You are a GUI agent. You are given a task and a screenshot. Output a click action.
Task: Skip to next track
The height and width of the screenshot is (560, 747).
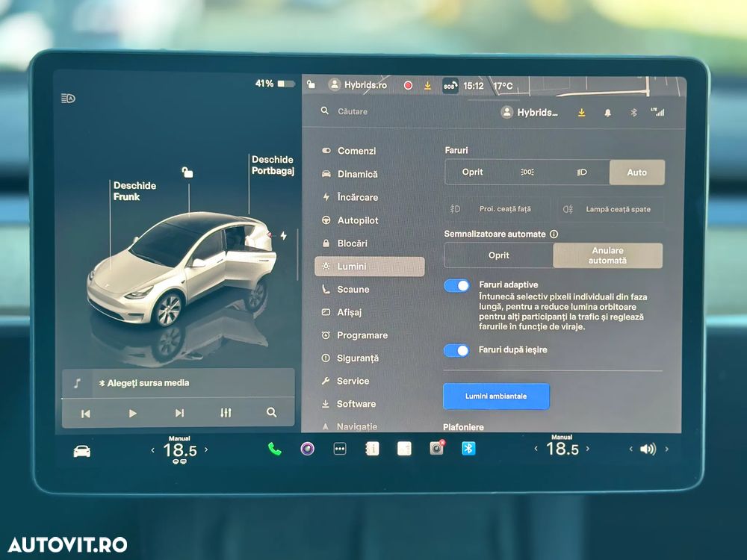click(x=179, y=412)
